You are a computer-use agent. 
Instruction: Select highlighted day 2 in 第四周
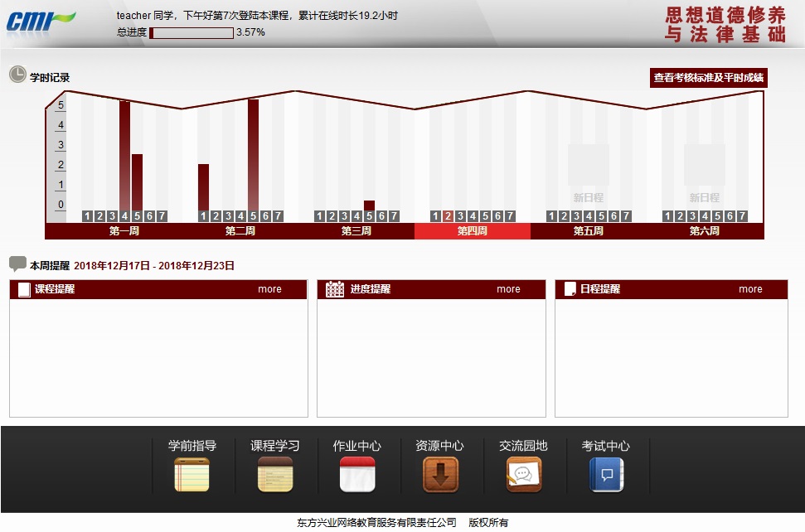click(448, 216)
